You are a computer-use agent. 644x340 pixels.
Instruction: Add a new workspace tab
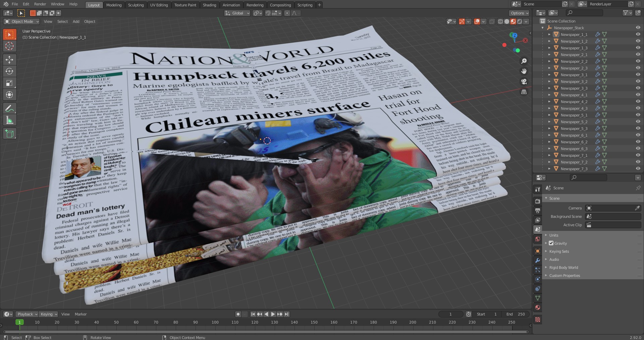[319, 5]
